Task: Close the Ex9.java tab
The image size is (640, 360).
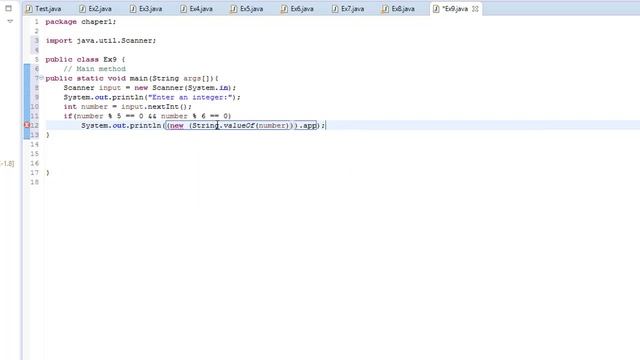Action: (x=475, y=9)
